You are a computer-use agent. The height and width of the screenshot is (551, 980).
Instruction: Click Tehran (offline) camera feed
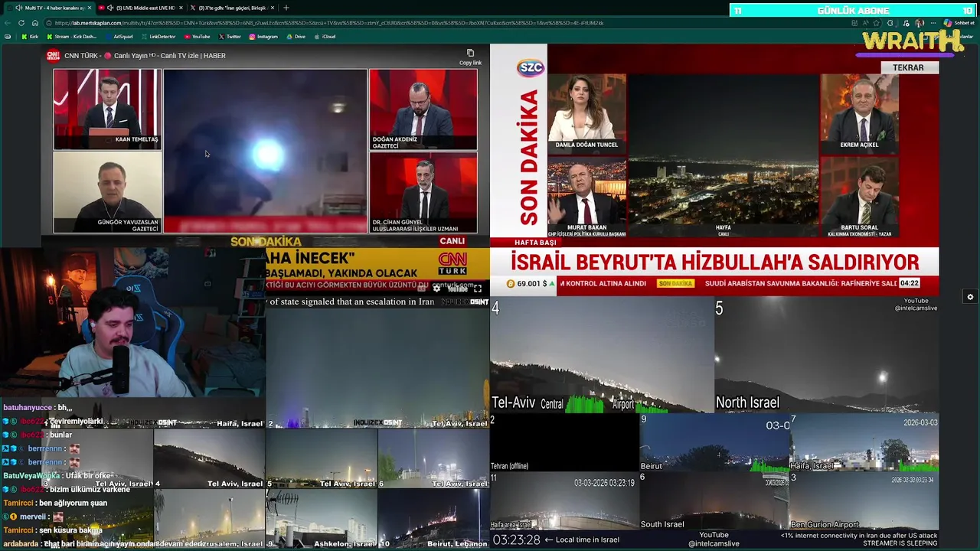click(565, 442)
